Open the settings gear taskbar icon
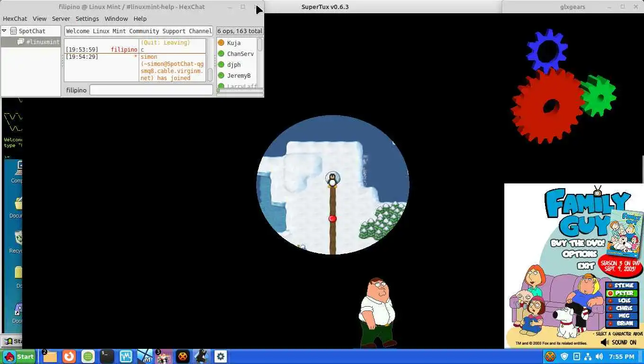The height and width of the screenshot is (364, 644). (x=221, y=356)
